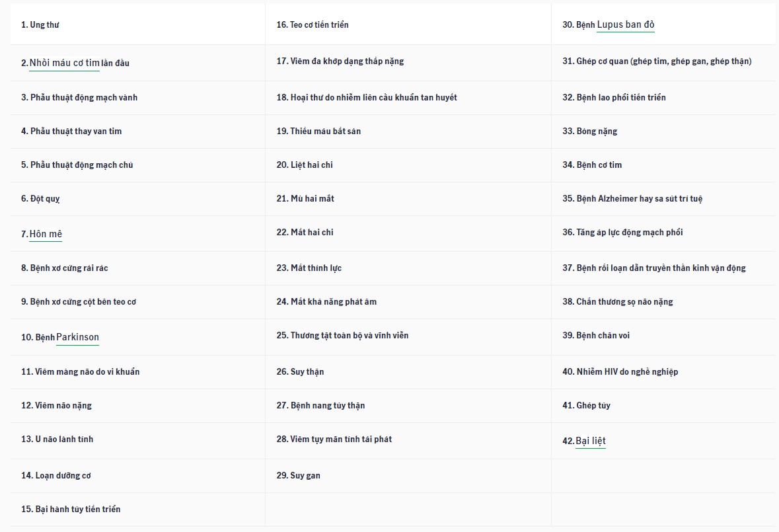The height and width of the screenshot is (532, 779).
Task: Select the '1. Ung thư' cell
Action: 40,24
